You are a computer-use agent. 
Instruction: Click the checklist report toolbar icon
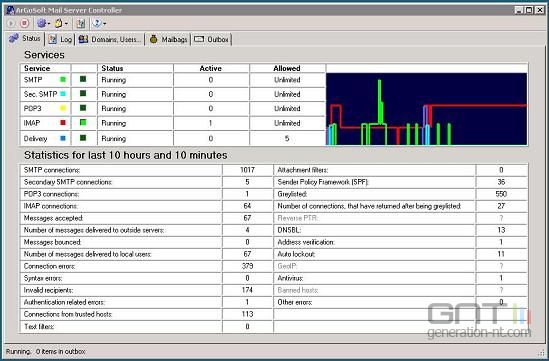[81, 23]
